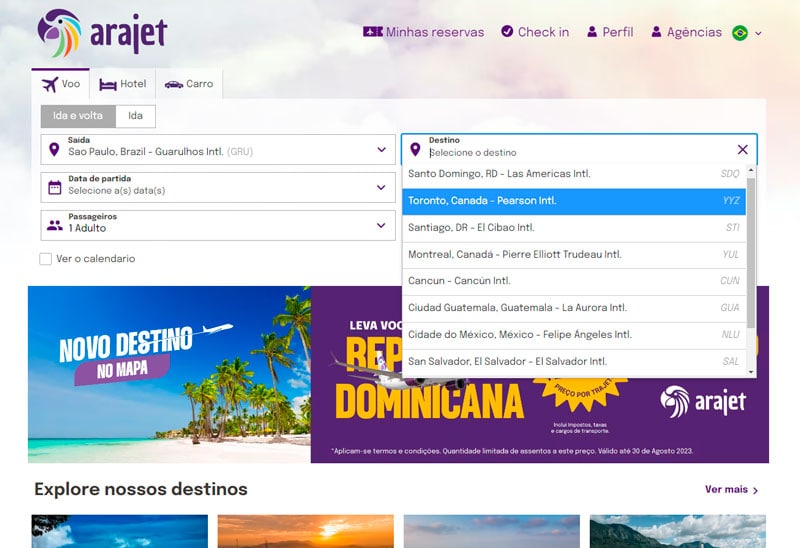
Task: Click the calendar icon in Data de partida
Action: 55,187
